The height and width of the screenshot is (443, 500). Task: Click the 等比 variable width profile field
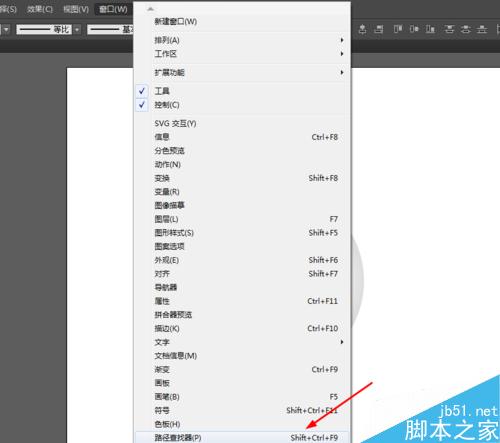click(x=44, y=30)
